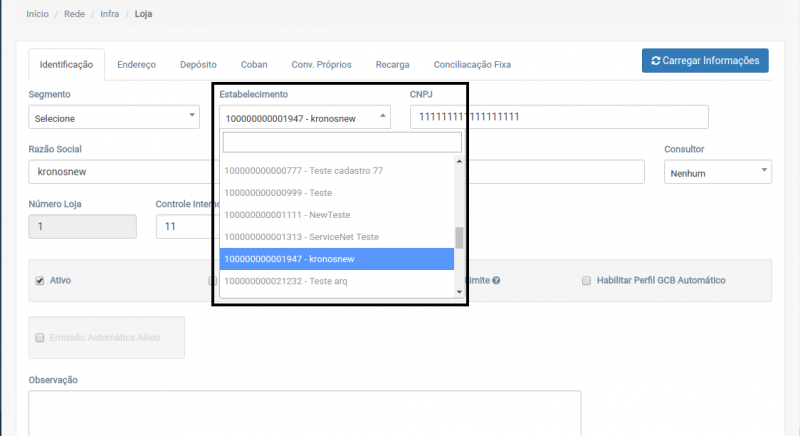Pick the 'NewTeste' establishment entry
The width and height of the screenshot is (800, 436).
pyautogui.click(x=274, y=215)
